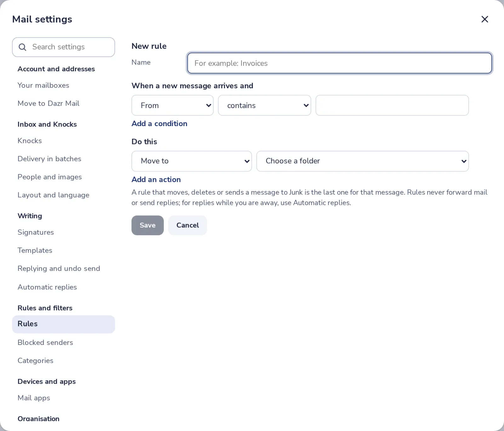Open Mail apps settings
The image size is (504, 431).
click(x=64, y=398)
